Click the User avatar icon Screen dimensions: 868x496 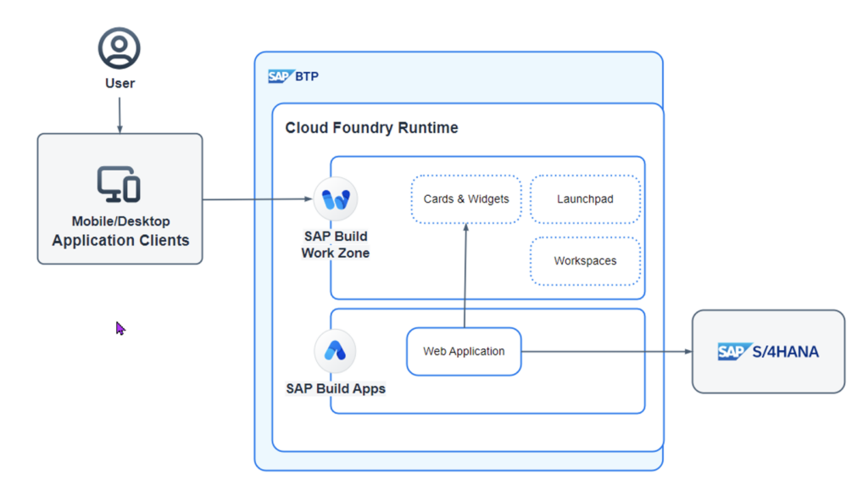coord(120,47)
